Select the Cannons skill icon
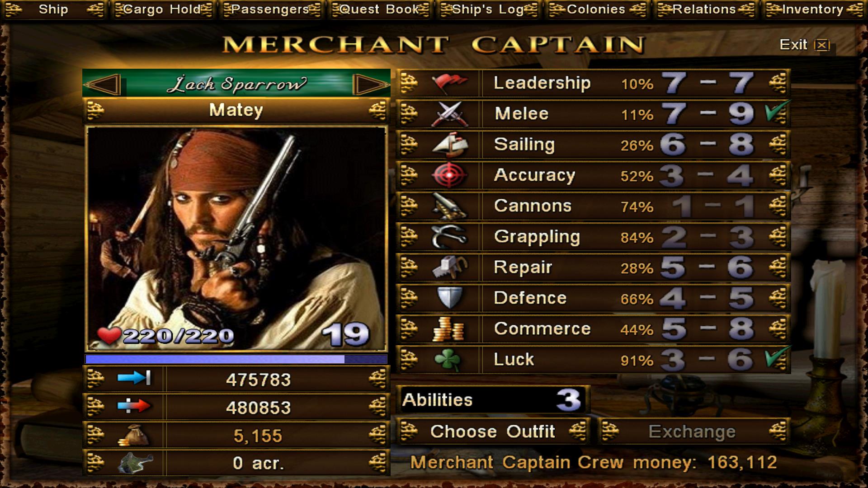The image size is (868, 488). pos(449,206)
